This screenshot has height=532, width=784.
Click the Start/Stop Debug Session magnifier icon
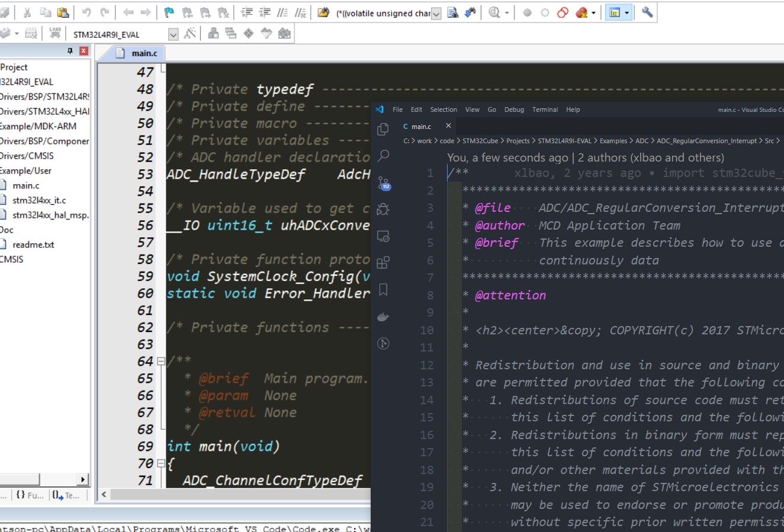click(x=494, y=12)
